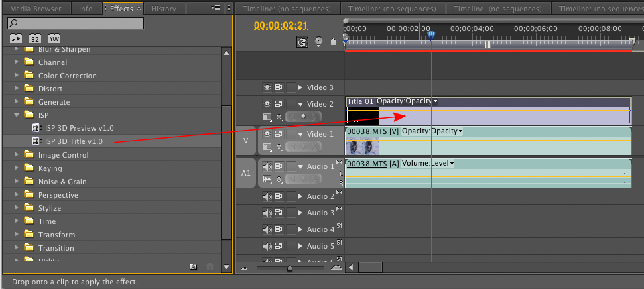The image size is (644, 289).
Task: Click the Set Encore chapter marker icon
Action: [319, 42]
